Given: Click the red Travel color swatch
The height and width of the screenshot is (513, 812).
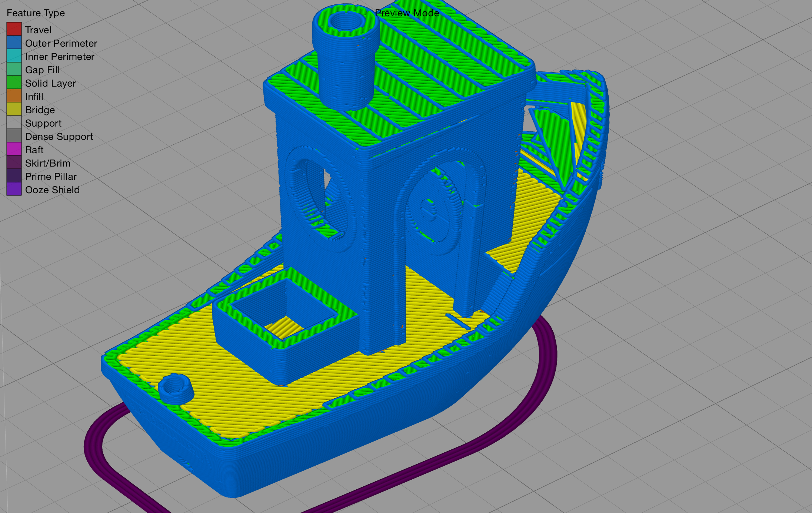Looking at the screenshot, I should click(x=14, y=29).
